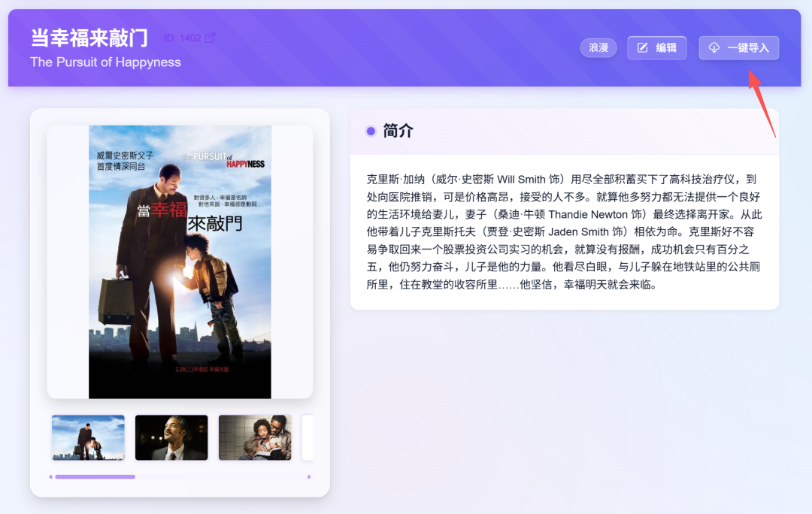The height and width of the screenshot is (514, 812).
Task: Click the purple thumbnail scrollbar handle
Action: pos(95,476)
